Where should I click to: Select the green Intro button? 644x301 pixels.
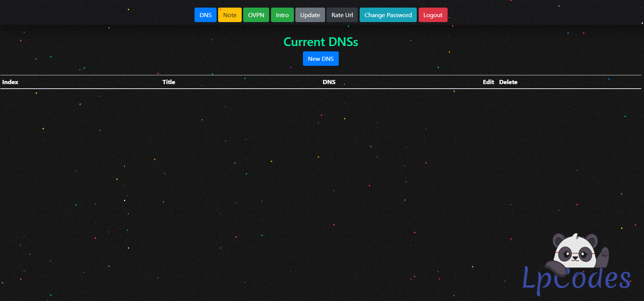(282, 15)
